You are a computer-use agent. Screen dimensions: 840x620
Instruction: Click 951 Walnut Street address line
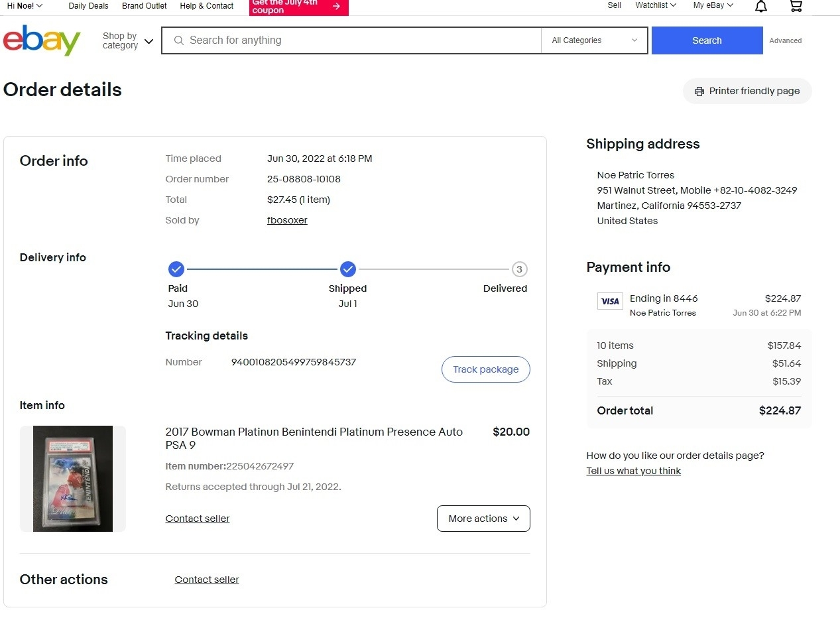click(x=697, y=190)
